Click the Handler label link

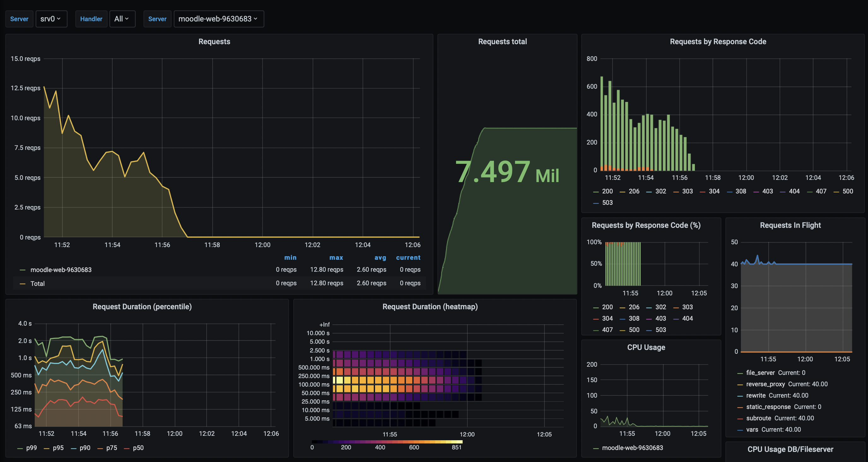[91, 19]
